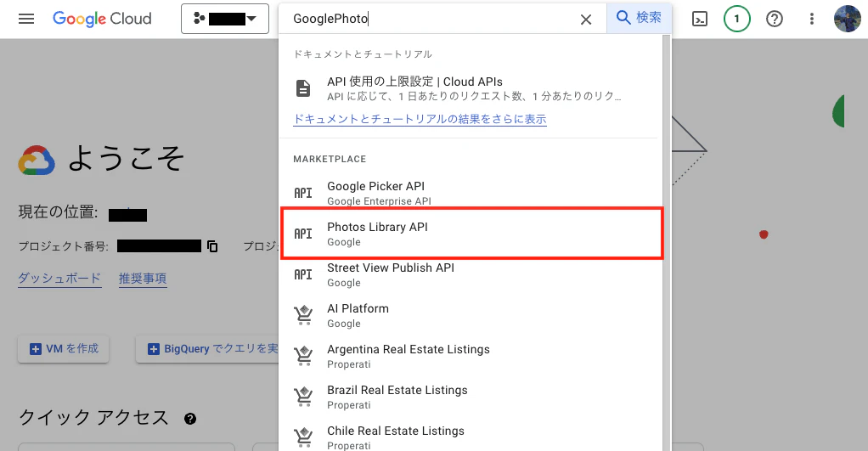The width and height of the screenshot is (868, 451).
Task: Open the ダッシュボード link
Action: click(x=59, y=279)
